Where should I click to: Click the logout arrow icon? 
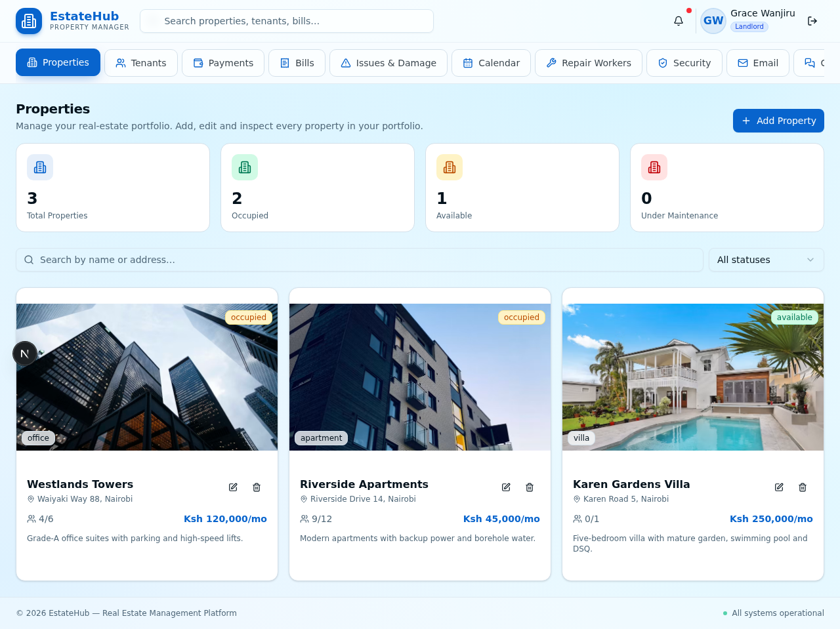pyautogui.click(x=812, y=21)
